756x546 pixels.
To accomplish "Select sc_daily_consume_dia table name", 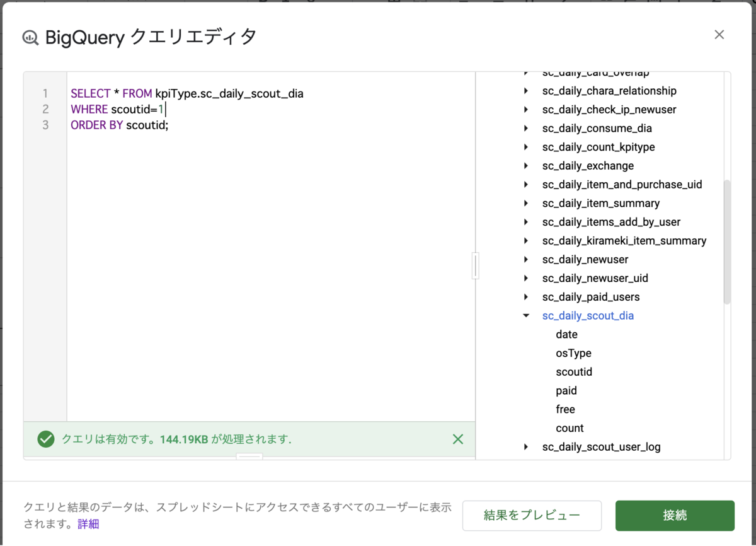I will pyautogui.click(x=597, y=129).
